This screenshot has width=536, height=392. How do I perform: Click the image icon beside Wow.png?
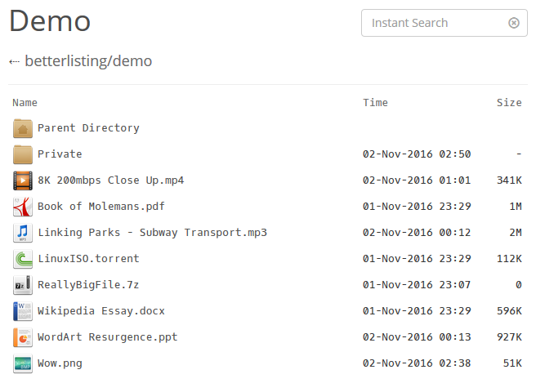point(23,363)
